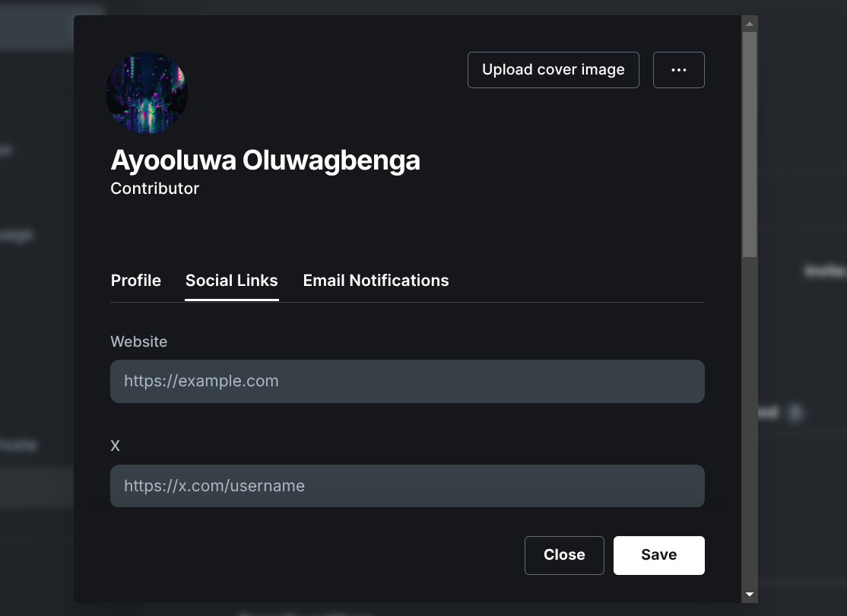
Task: Focus the X profile URL input field
Action: tap(408, 486)
